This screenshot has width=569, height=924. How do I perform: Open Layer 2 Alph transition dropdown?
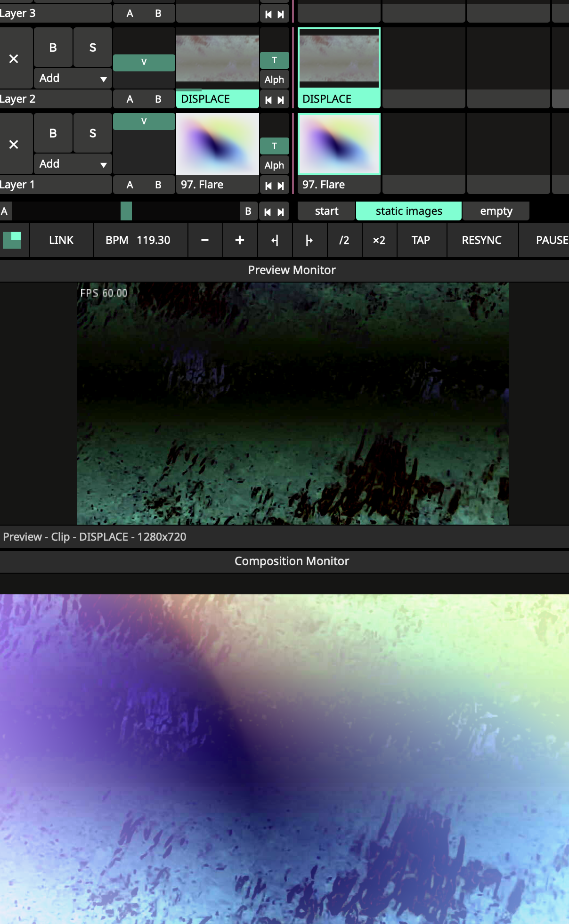point(274,80)
